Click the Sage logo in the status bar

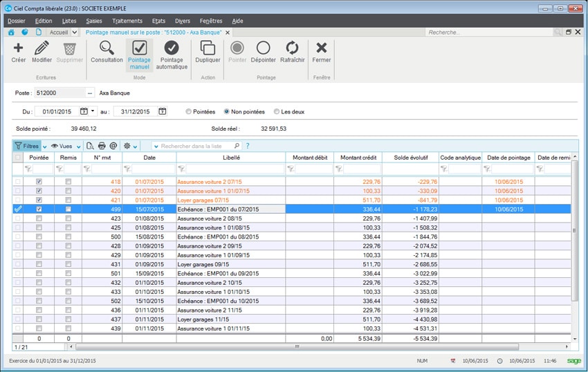tap(573, 361)
